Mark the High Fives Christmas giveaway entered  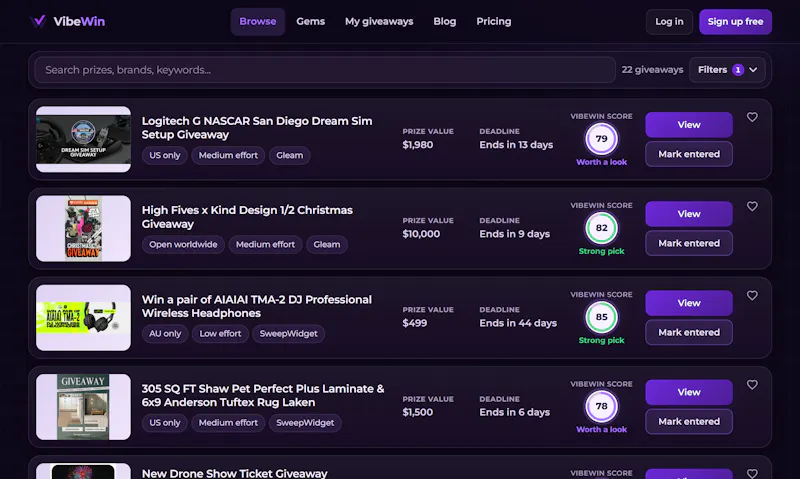(x=689, y=243)
